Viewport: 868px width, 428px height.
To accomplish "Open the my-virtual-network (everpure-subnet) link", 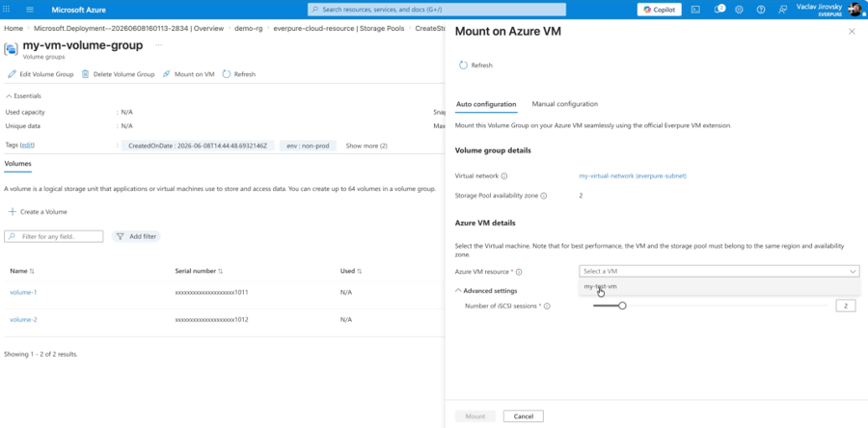I will pyautogui.click(x=633, y=176).
